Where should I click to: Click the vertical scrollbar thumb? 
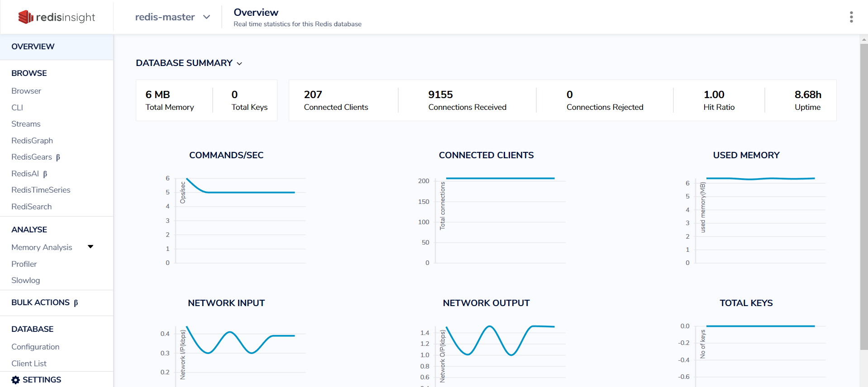(864, 197)
